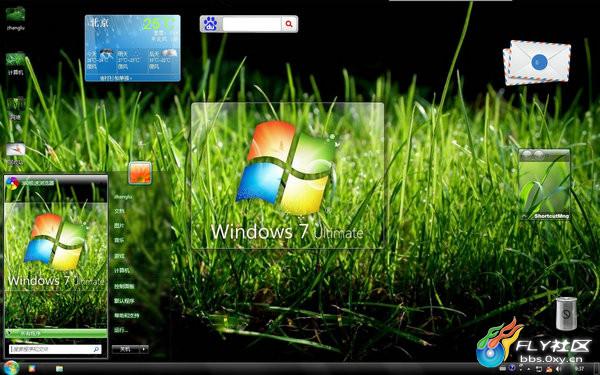Click the 关机 shutdown button
This screenshot has width=600, height=375.
tap(126, 349)
